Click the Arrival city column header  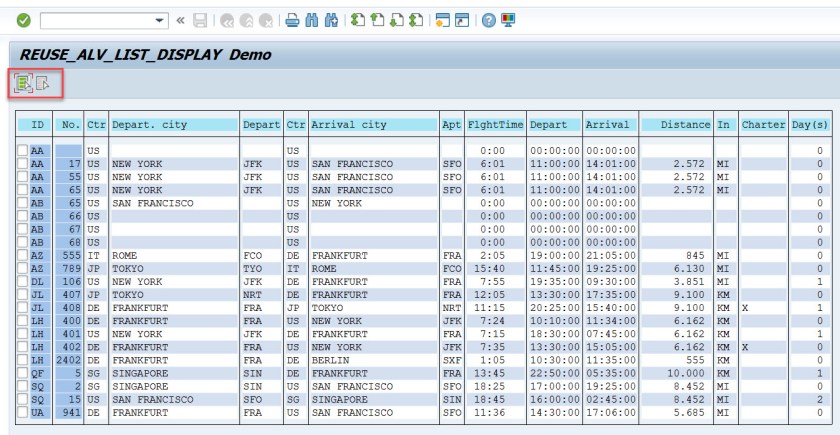tap(348, 125)
